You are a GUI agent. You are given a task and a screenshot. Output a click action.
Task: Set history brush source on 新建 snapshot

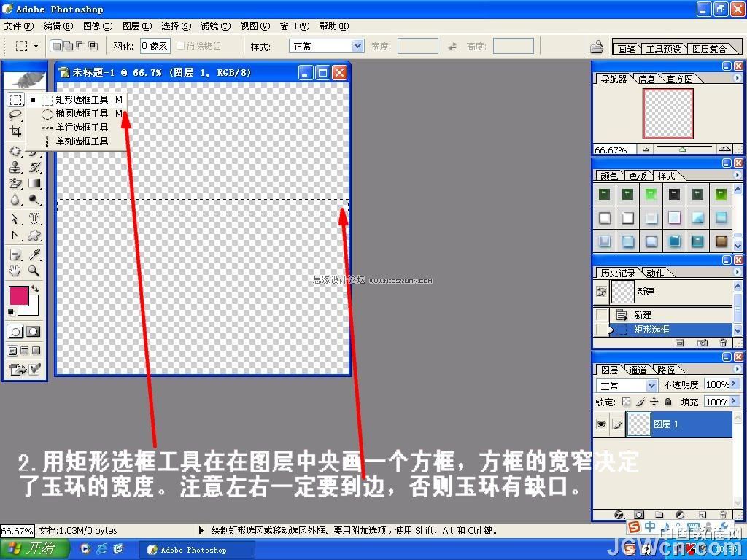(x=602, y=292)
